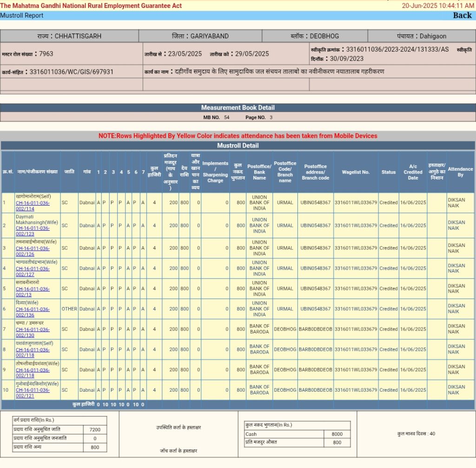Click the Wagelist No. column header
The width and height of the screenshot is (476, 468).
356,172
